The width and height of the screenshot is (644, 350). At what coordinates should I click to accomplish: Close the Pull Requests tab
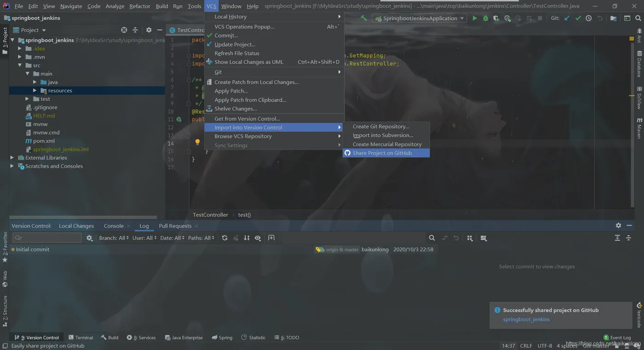196,226
